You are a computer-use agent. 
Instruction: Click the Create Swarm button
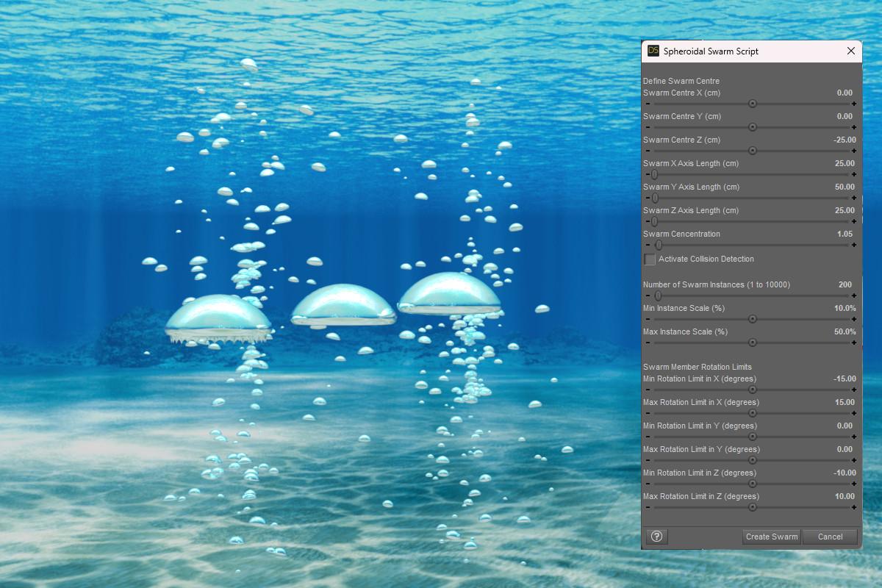coord(772,537)
